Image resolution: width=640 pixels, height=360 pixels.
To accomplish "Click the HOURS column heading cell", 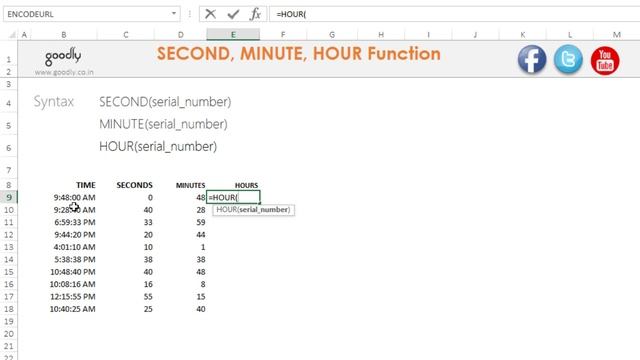I will pyautogui.click(x=233, y=185).
